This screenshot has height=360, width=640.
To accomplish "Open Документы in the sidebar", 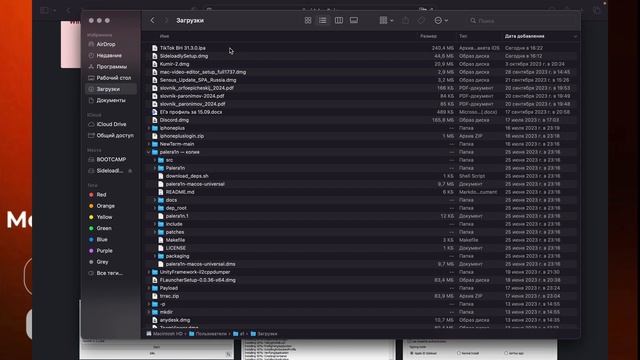I will click(x=111, y=100).
